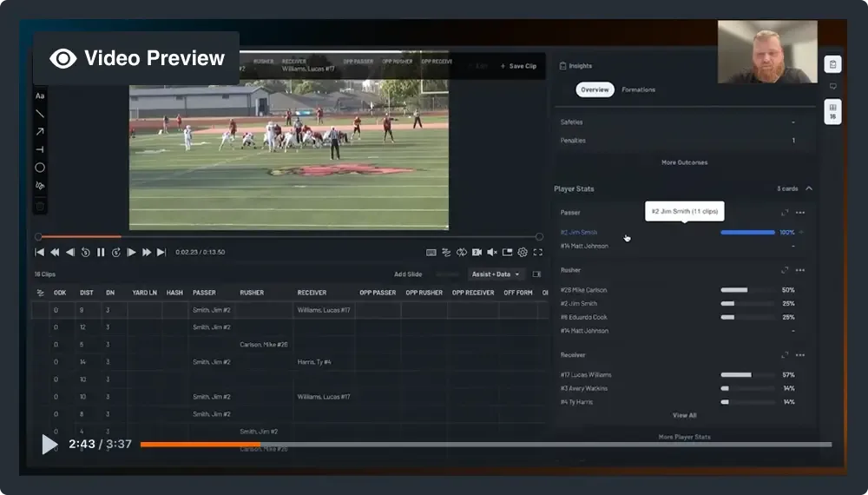Screen dimensions: 868x495
Task: Click the Save Clip button
Action: 518,66
